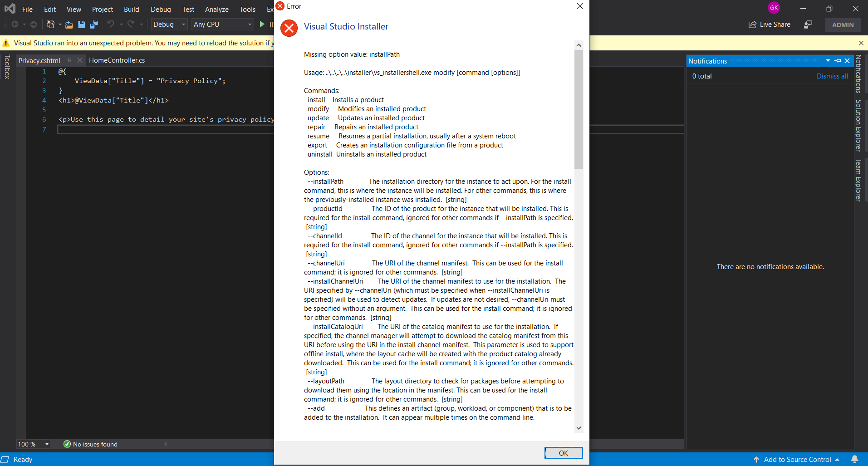This screenshot has height=466, width=868.
Task: Click the Save All icon
Action: coord(94,25)
